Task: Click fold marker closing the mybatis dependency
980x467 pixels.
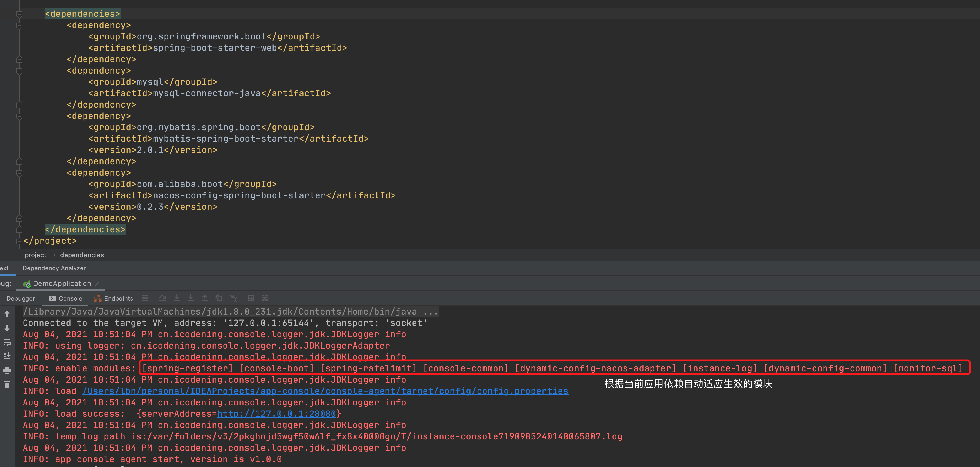Action: coord(19,161)
